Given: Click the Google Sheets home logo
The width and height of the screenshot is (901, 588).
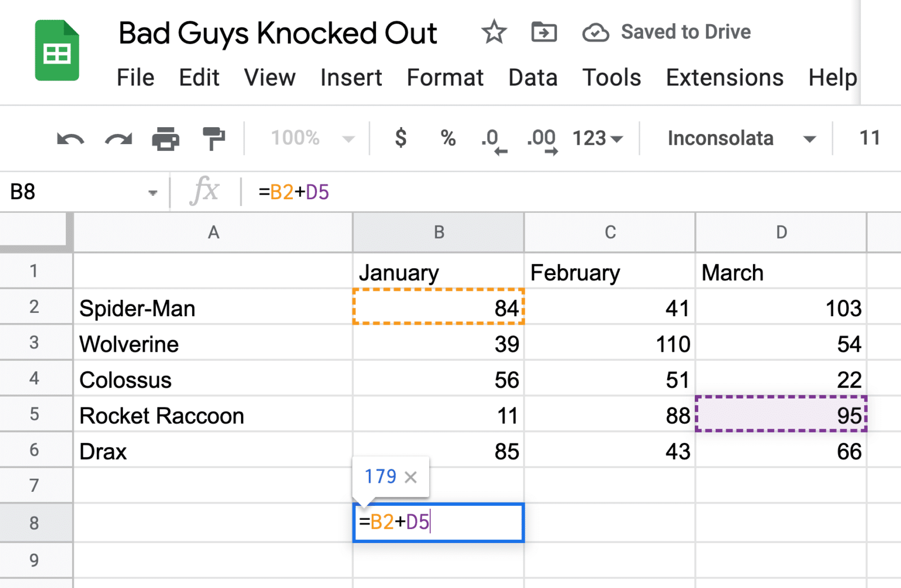Looking at the screenshot, I should [57, 51].
